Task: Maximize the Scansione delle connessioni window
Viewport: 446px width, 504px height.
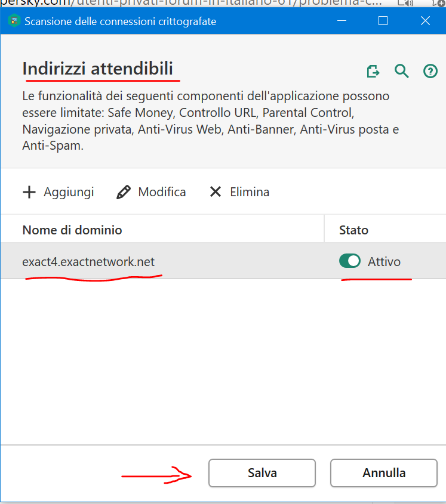Action: pos(383,21)
